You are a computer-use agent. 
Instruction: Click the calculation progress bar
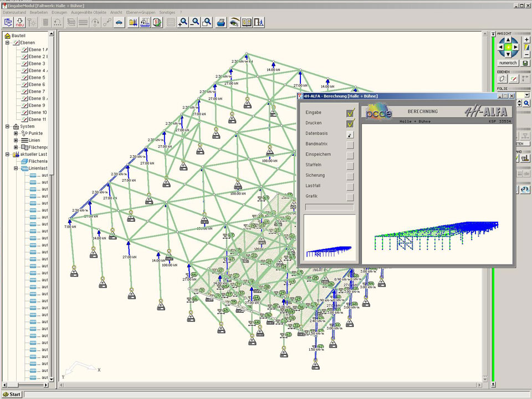(329, 207)
